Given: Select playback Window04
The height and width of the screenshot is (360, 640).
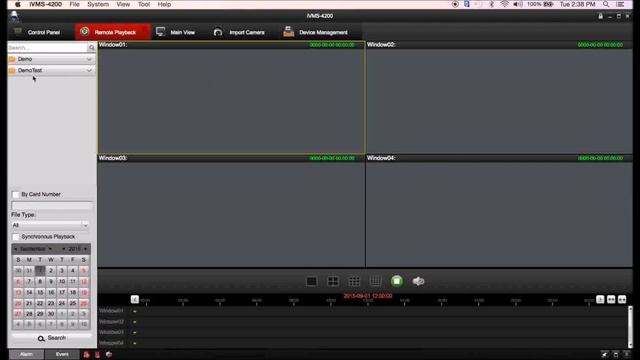Looking at the screenshot, I should pyautogui.click(x=499, y=211).
